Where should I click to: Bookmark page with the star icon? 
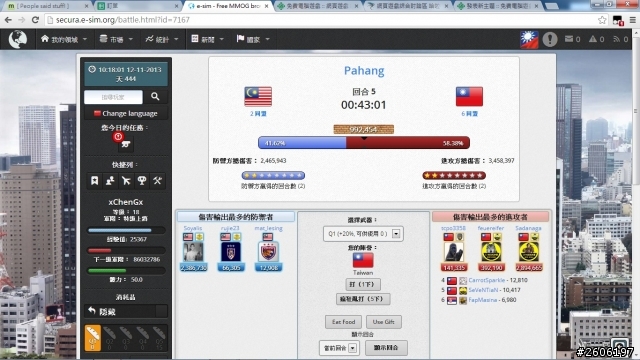click(x=602, y=20)
